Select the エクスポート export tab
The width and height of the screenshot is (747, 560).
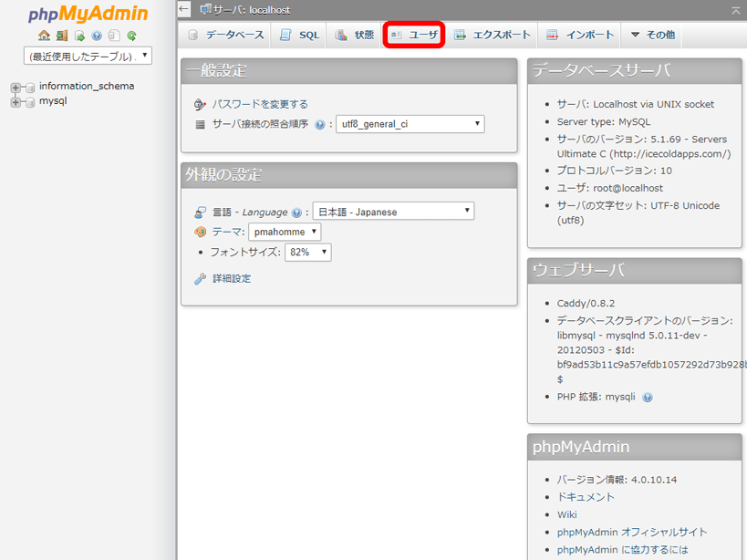[493, 35]
